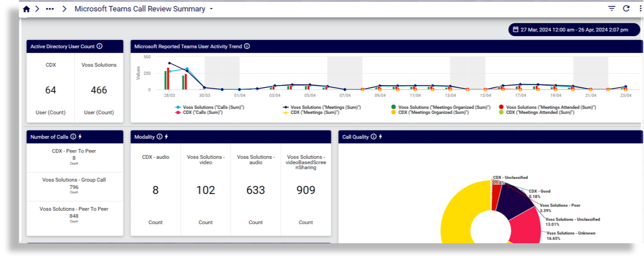Select the Microsoft Teams Call Review Summary title
The width and height of the screenshot is (644, 260).
tap(140, 9)
